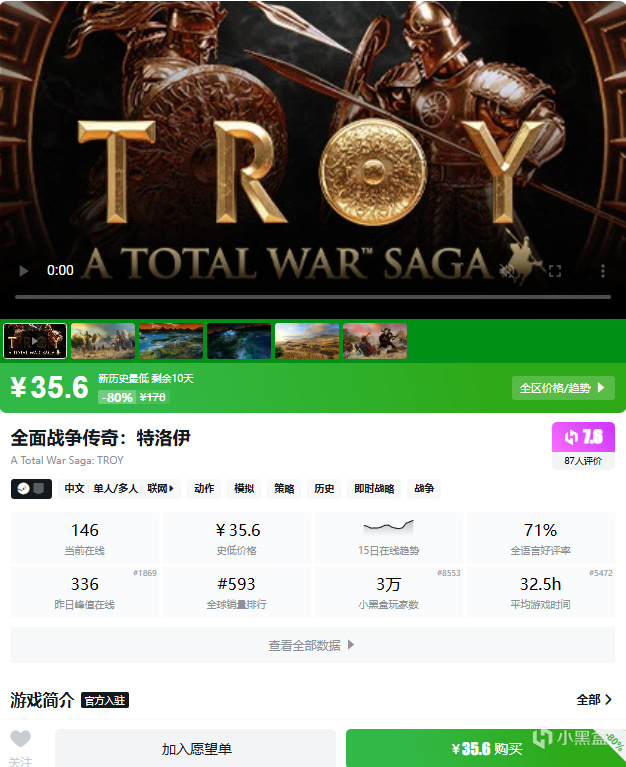This screenshot has width=626, height=767.
Task: Select the TROY logo video thumbnail
Action: tap(35, 341)
